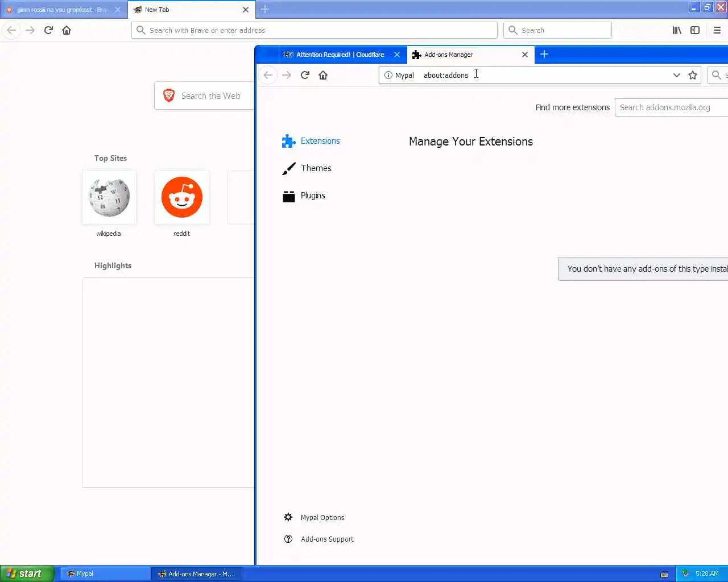The height and width of the screenshot is (582, 728).
Task: Switch to Attention Required Cloudflare tab
Action: click(339, 55)
